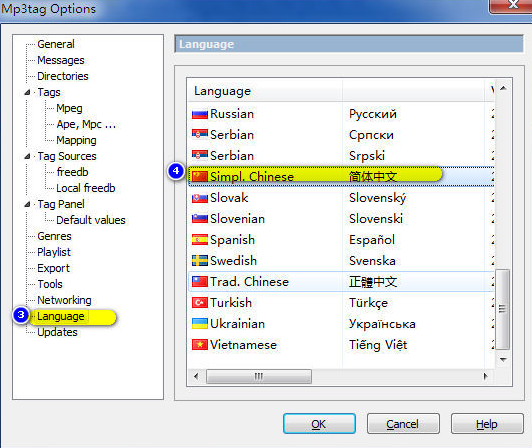The height and width of the screenshot is (448, 532).
Task: Select the 'Swedish' language name
Action: coord(233,261)
